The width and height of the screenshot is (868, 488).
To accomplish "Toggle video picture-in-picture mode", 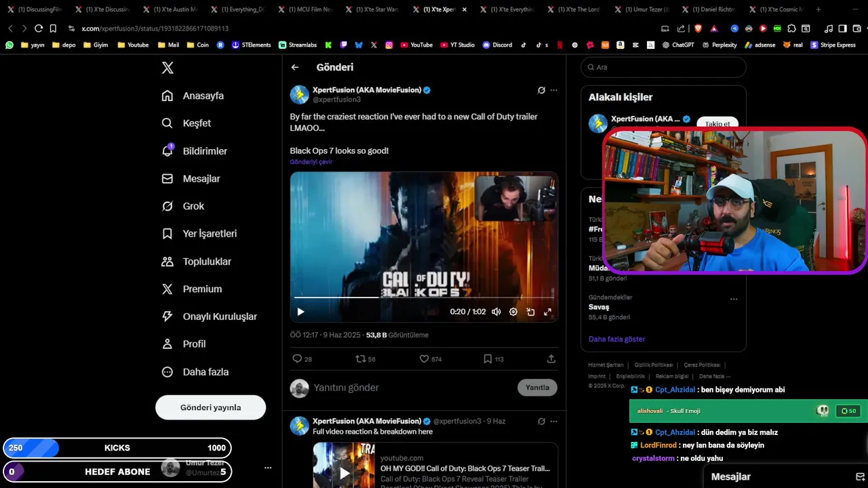I will (530, 312).
